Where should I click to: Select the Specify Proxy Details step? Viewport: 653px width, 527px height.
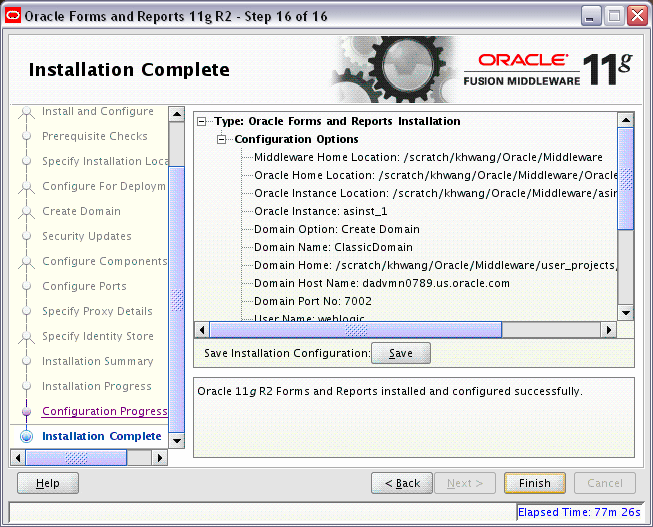tap(97, 311)
